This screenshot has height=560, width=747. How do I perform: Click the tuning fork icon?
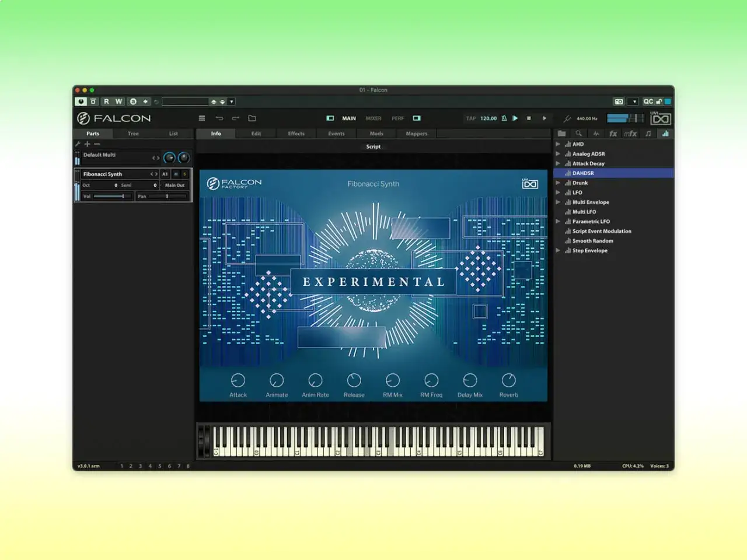click(567, 118)
